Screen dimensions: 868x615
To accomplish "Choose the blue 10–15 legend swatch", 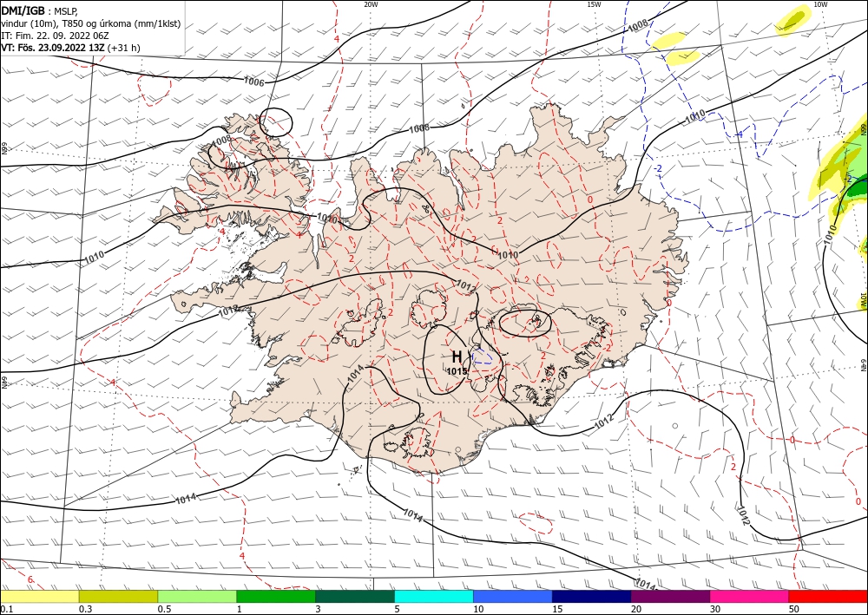I will pyautogui.click(x=513, y=596).
